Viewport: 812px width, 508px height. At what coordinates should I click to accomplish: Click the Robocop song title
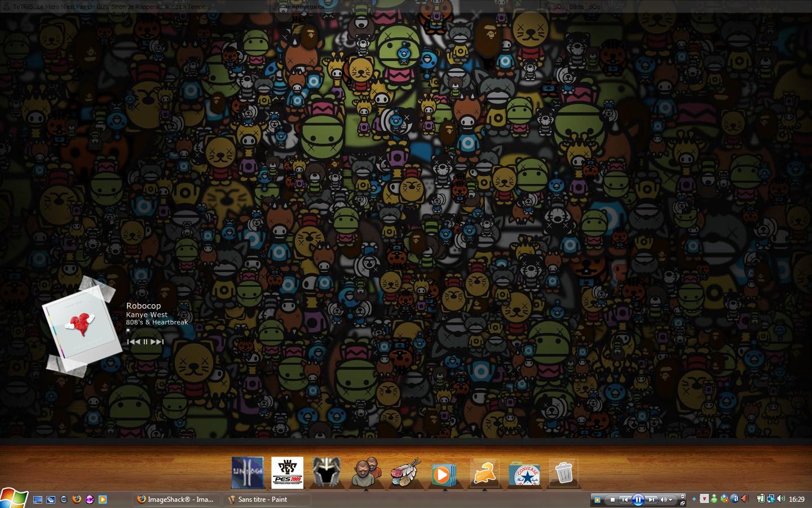[x=143, y=305]
